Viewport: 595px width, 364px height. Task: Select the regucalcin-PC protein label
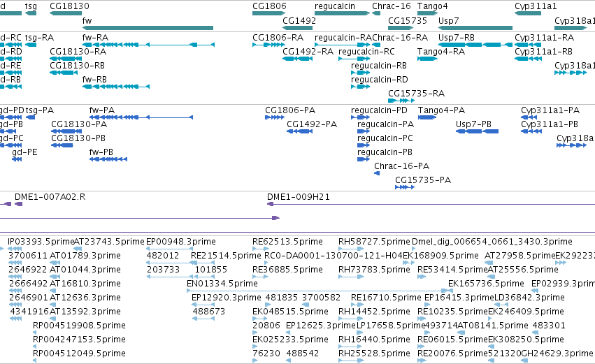pyautogui.click(x=385, y=139)
